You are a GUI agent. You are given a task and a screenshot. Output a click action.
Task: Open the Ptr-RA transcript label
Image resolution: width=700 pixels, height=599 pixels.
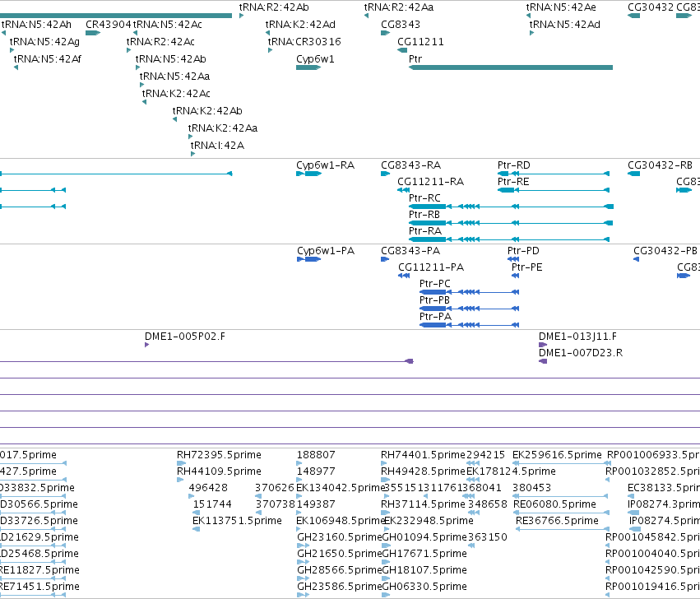point(425,231)
